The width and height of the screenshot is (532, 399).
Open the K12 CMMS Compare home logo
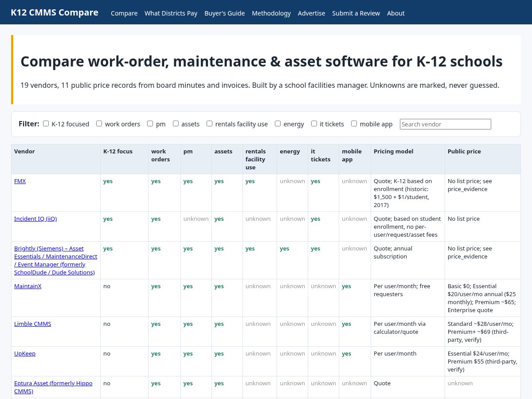(x=55, y=12)
